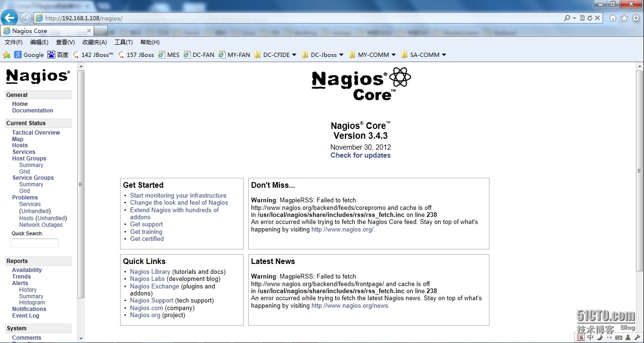Go to Home in the sidebar
The width and height of the screenshot is (644, 343).
20,104
